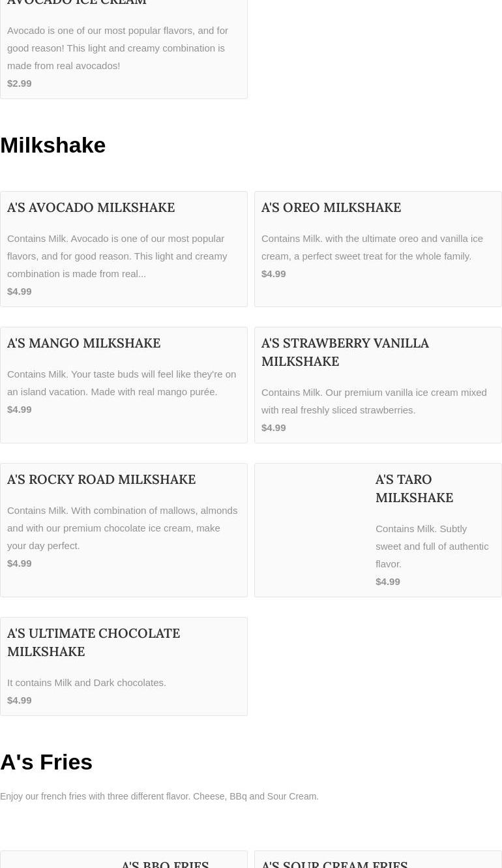This screenshot has height=868, width=502.
Task: Click the Oreo Milkshake $4.99 price
Action: (274, 274)
